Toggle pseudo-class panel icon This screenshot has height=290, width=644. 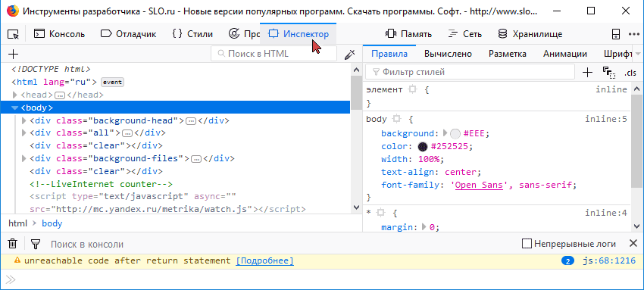(609, 73)
